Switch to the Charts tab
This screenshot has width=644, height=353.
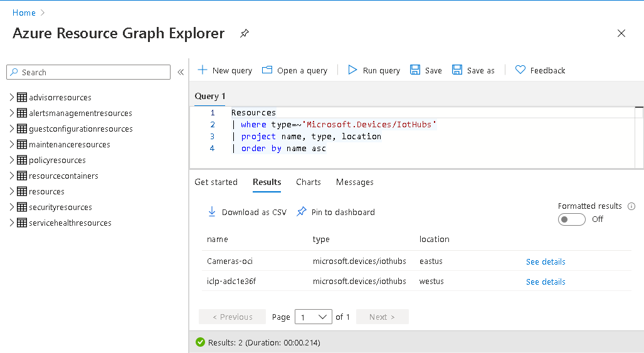(x=309, y=182)
